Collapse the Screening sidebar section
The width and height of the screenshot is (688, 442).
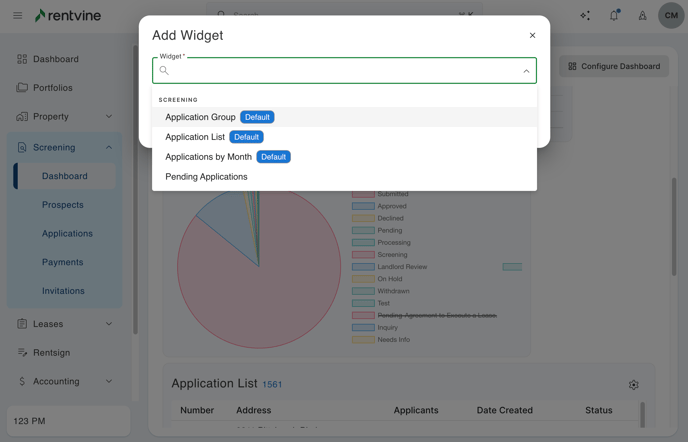[109, 147]
